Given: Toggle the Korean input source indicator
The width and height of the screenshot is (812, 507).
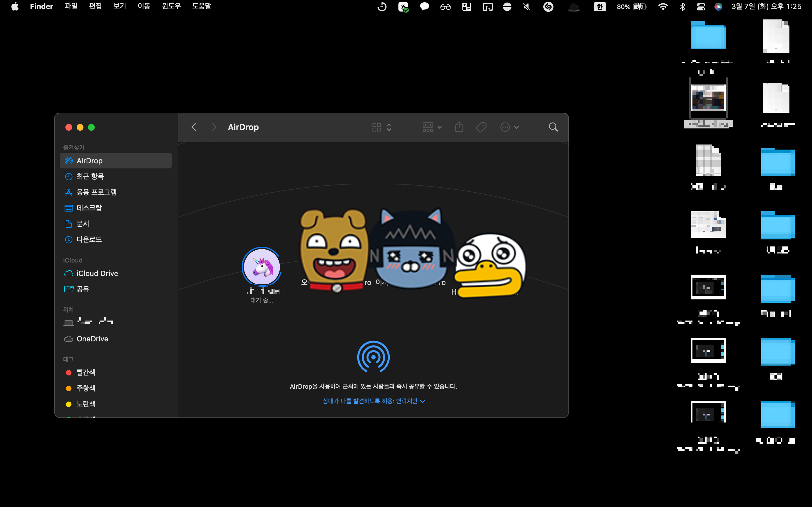Looking at the screenshot, I should click(x=600, y=6).
